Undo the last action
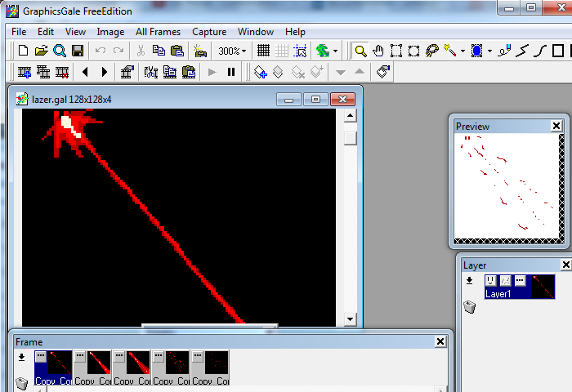 tap(101, 51)
